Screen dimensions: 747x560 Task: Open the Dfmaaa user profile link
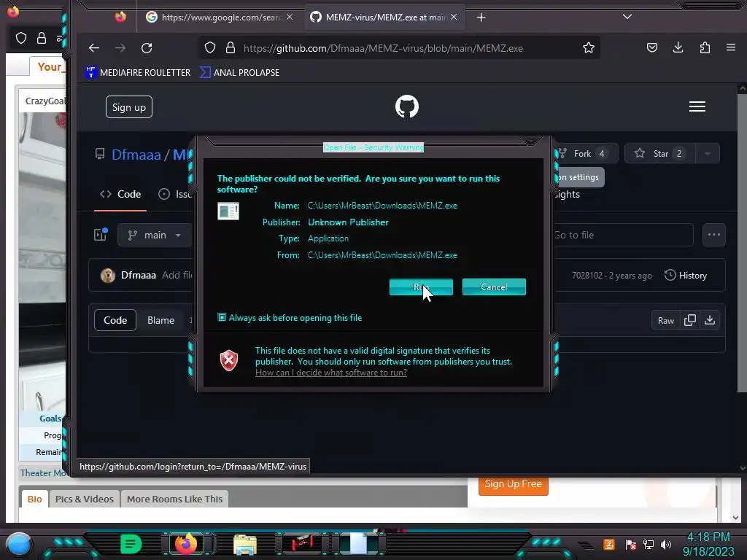[x=136, y=155]
